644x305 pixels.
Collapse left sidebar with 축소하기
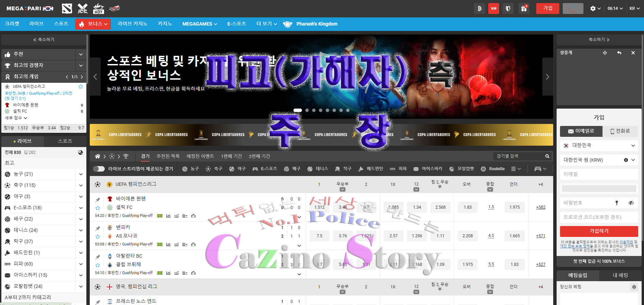point(44,39)
